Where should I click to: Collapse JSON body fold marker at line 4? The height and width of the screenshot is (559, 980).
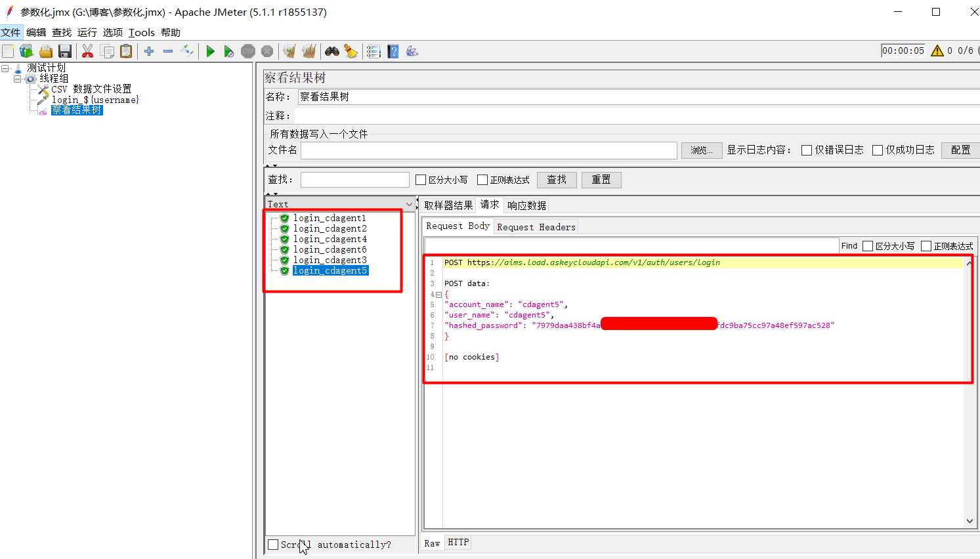click(438, 295)
